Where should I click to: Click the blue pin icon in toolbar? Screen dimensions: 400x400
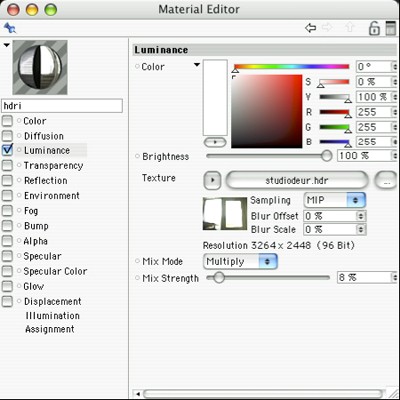coord(10,27)
